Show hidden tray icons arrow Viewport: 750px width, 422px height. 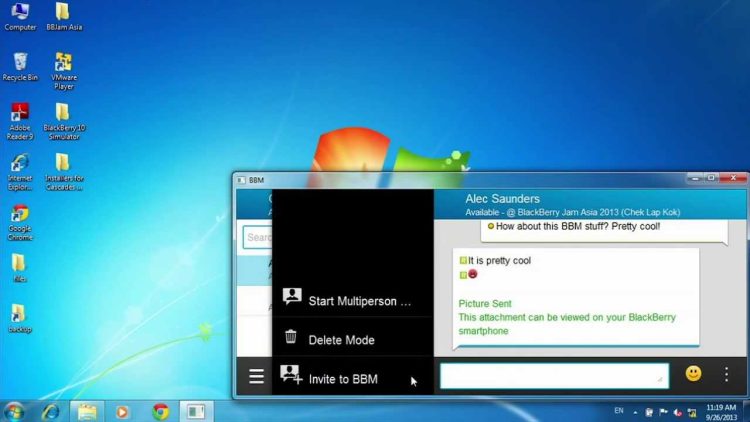tap(635, 412)
